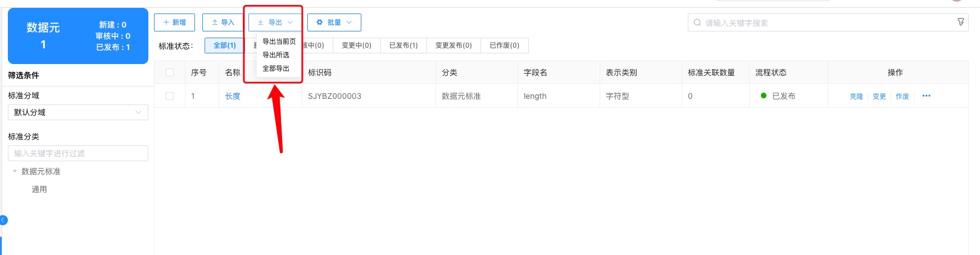The height and width of the screenshot is (255, 980).
Task: Click the three-dot more actions icon
Action: point(926,96)
